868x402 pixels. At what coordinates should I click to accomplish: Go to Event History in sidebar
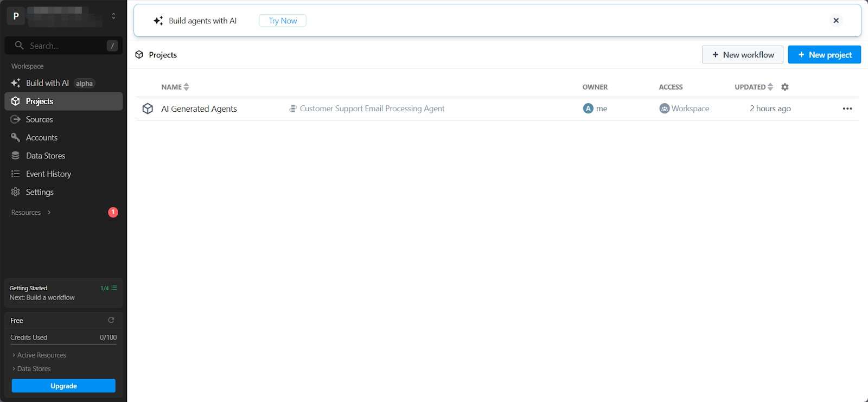pyautogui.click(x=48, y=174)
